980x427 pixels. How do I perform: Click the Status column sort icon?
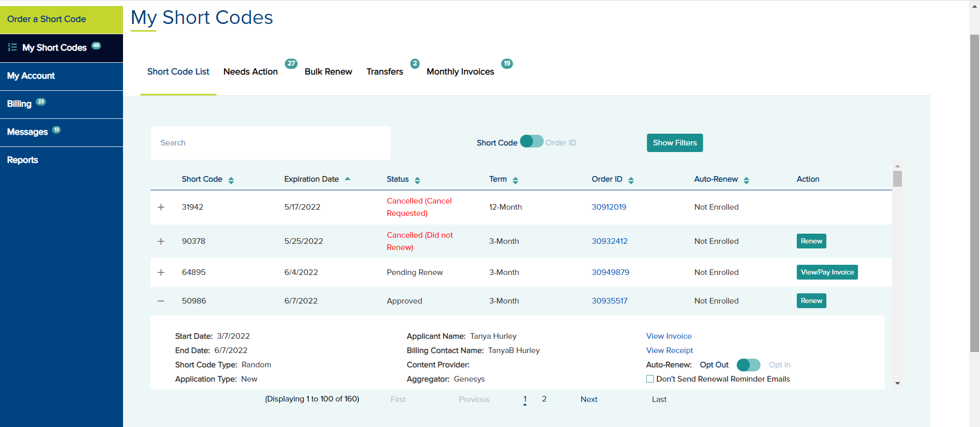click(x=418, y=180)
